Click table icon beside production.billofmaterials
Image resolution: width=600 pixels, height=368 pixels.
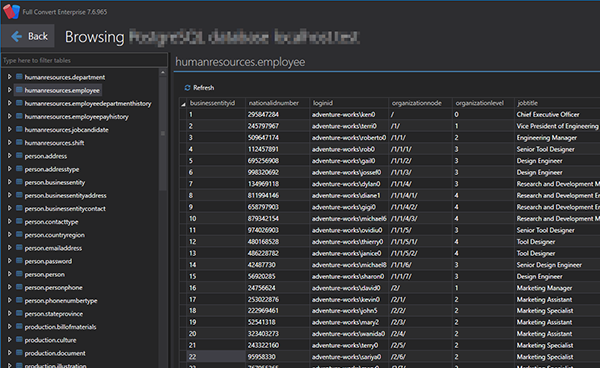[x=19, y=327]
